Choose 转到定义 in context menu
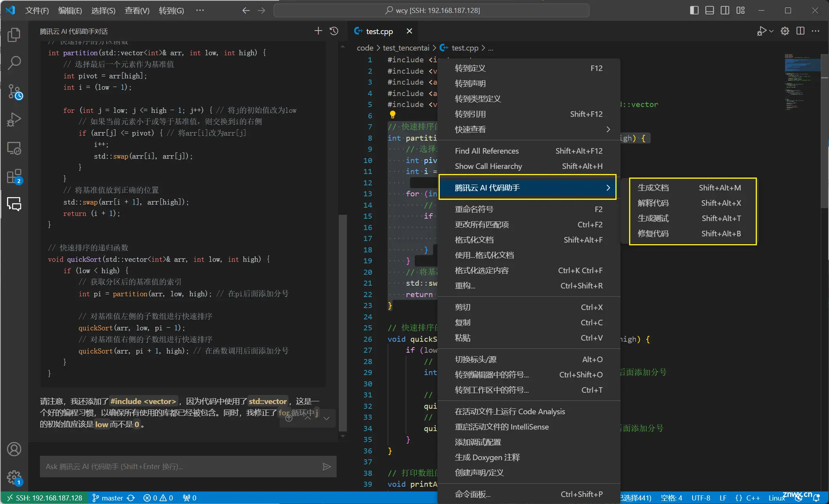This screenshot has width=829, height=504. coord(529,68)
